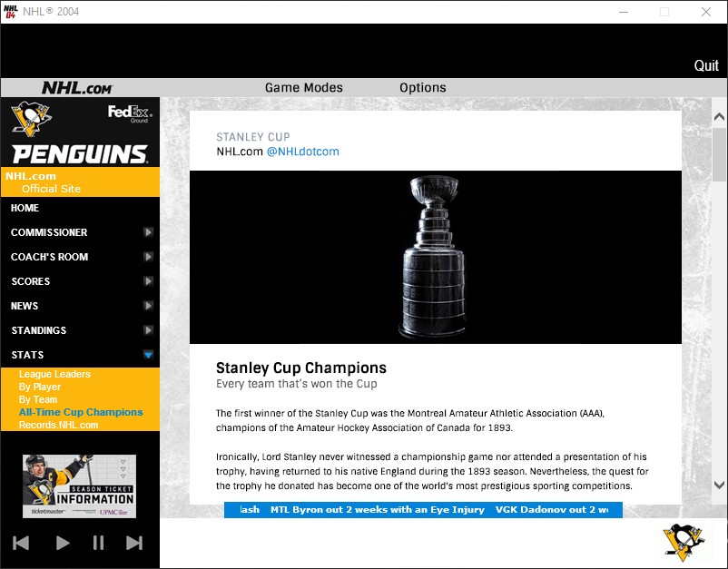Click the NHL.com Official Site banner

tap(80, 181)
